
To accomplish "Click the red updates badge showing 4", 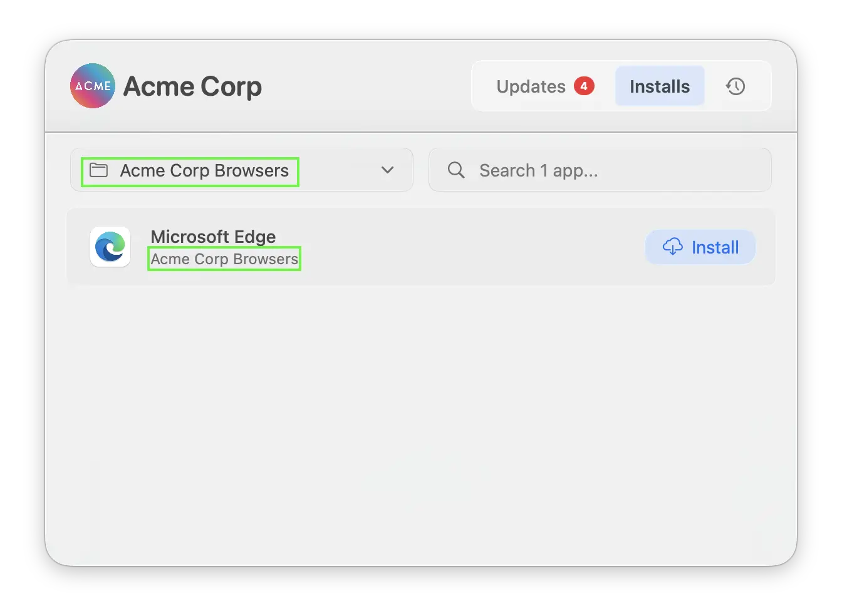I will tap(584, 86).
